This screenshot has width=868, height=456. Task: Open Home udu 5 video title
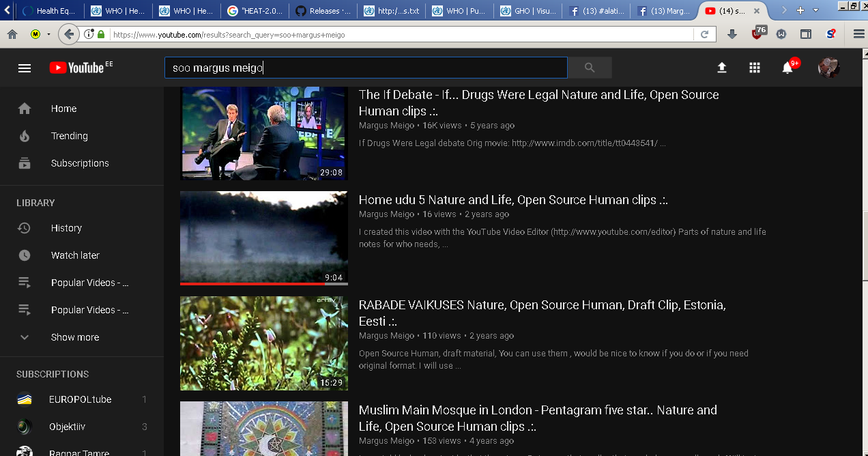coord(513,200)
